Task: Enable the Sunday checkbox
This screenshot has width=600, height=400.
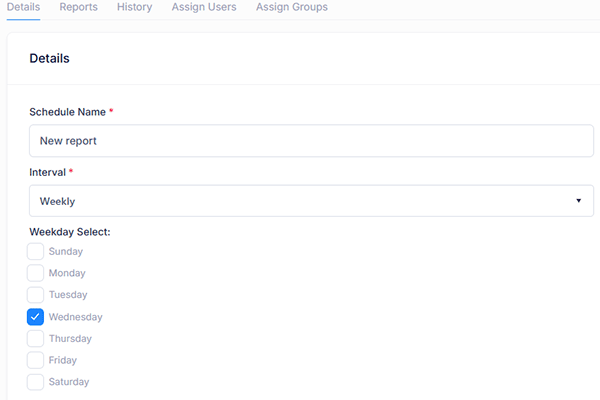Action: 36,252
